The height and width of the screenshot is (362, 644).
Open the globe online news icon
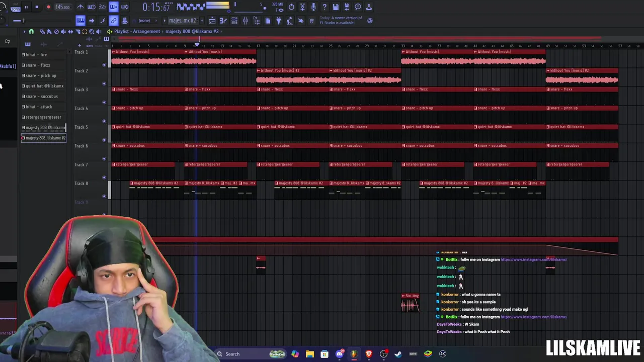click(370, 21)
